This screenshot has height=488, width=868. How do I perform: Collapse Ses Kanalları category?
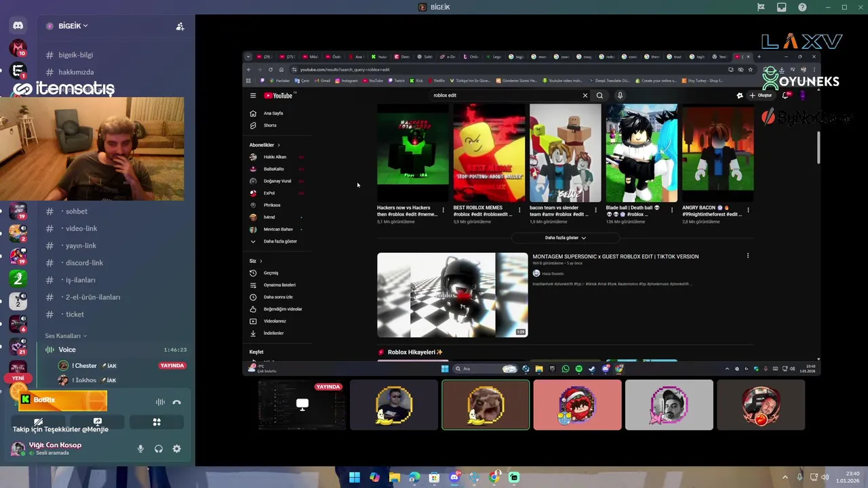tap(66, 335)
